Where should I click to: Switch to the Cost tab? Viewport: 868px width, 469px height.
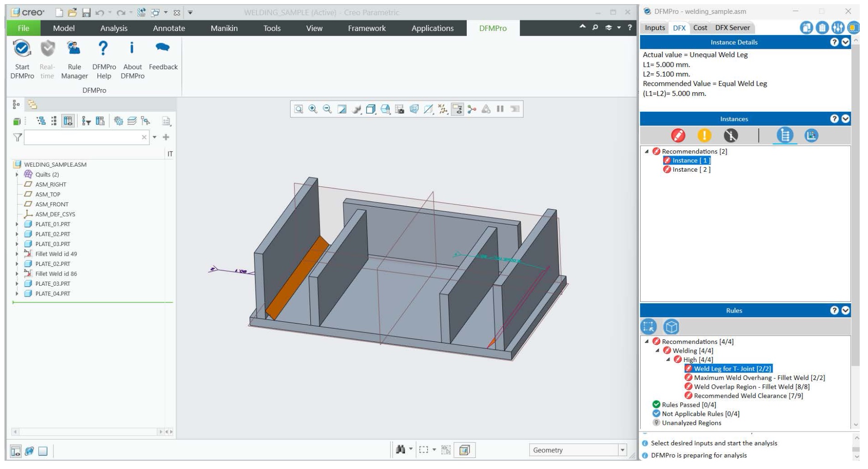click(701, 28)
